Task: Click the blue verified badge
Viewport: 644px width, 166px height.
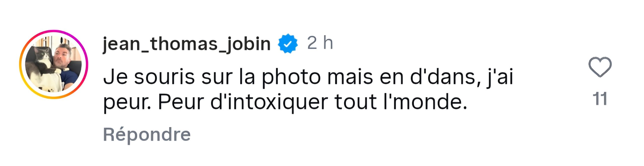Action: (x=288, y=44)
